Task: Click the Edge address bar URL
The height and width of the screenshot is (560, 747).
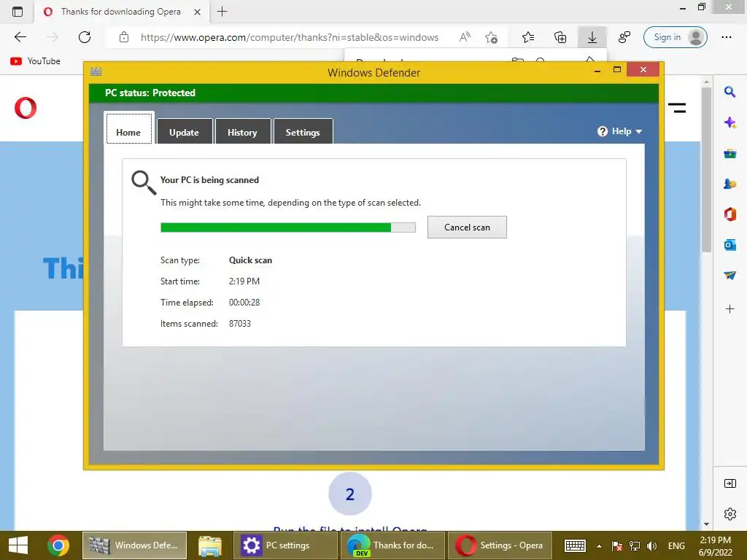Action: coord(290,37)
